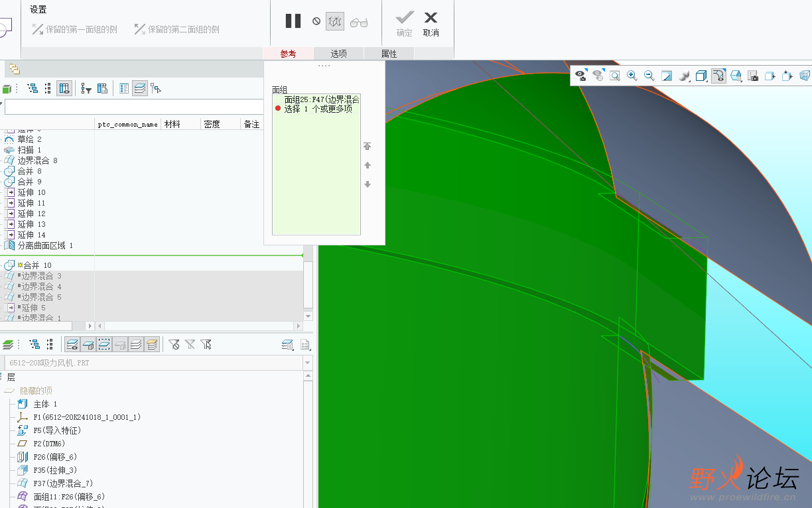Click table with camera icon
The height and width of the screenshot is (508, 812).
click(753, 76)
